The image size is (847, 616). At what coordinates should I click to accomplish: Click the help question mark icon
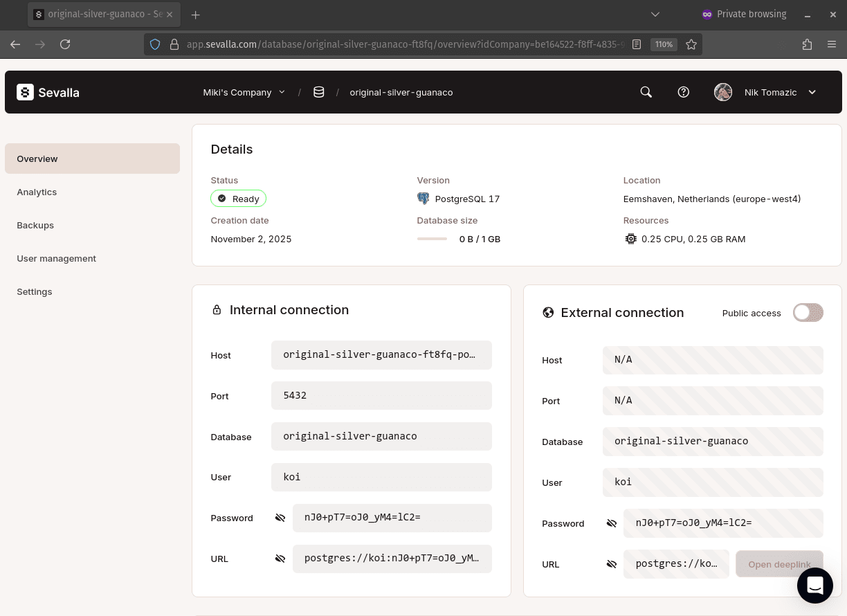tap(683, 91)
